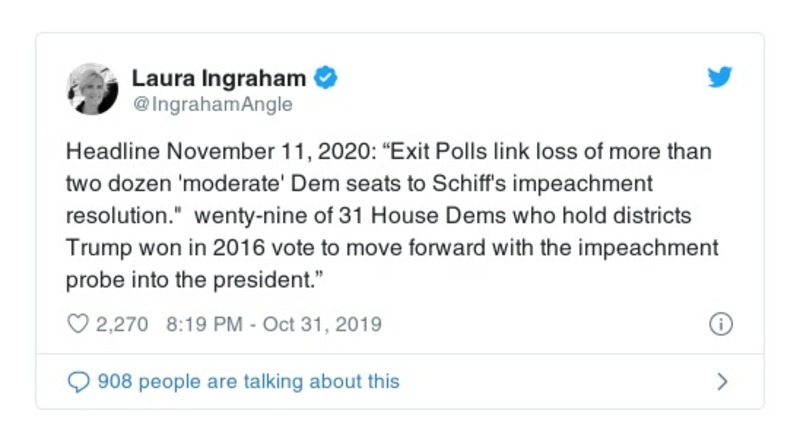Click the Laura Ingraham display name
The height and width of the screenshot is (445, 800).
click(220, 77)
